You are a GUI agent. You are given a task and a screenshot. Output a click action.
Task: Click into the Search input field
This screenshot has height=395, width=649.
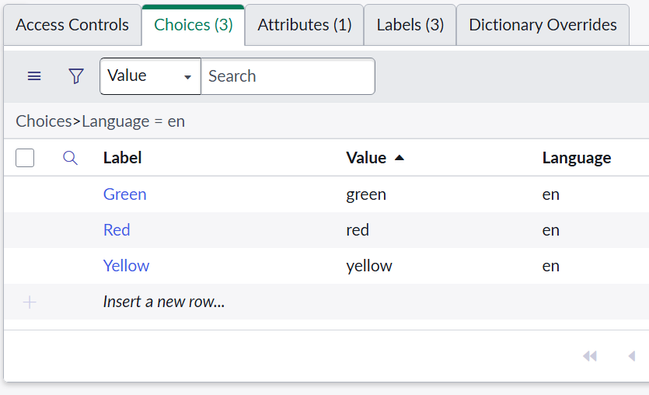pyautogui.click(x=288, y=76)
